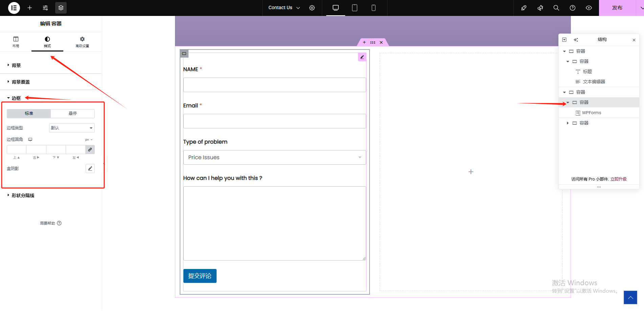Click the 发布 publish button
Image resolution: width=644 pixels, height=311 pixels.
point(617,8)
